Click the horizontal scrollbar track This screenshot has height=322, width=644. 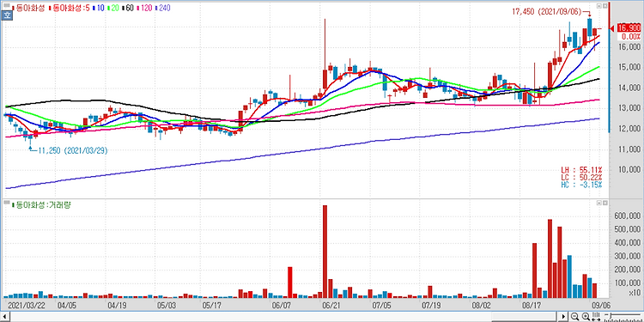pos(283,316)
